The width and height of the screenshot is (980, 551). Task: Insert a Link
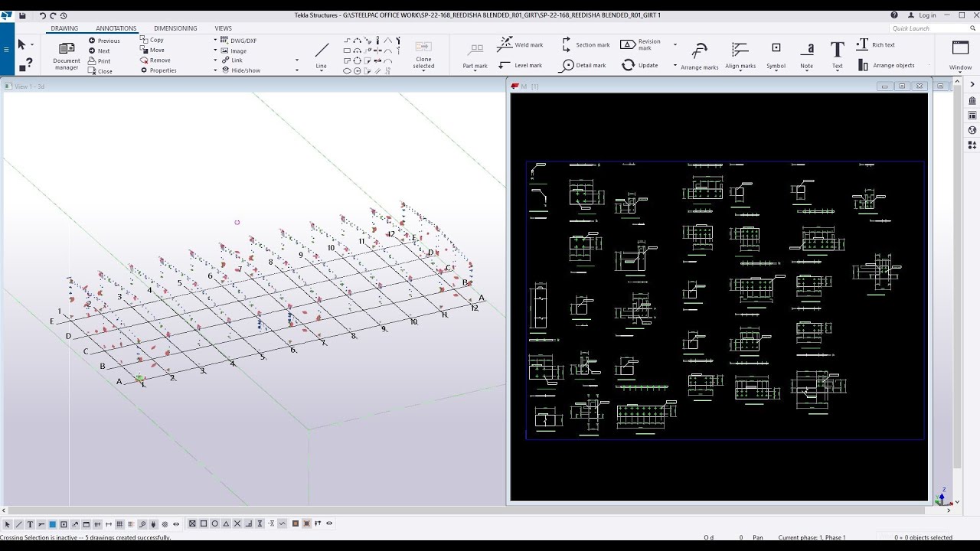tap(232, 60)
